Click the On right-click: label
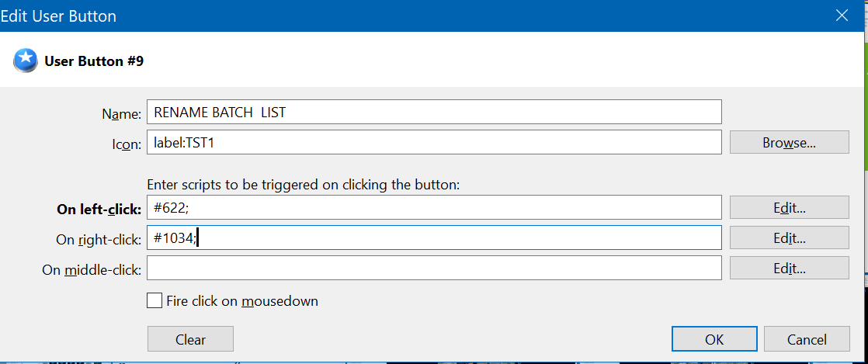868x364 pixels. (x=98, y=240)
